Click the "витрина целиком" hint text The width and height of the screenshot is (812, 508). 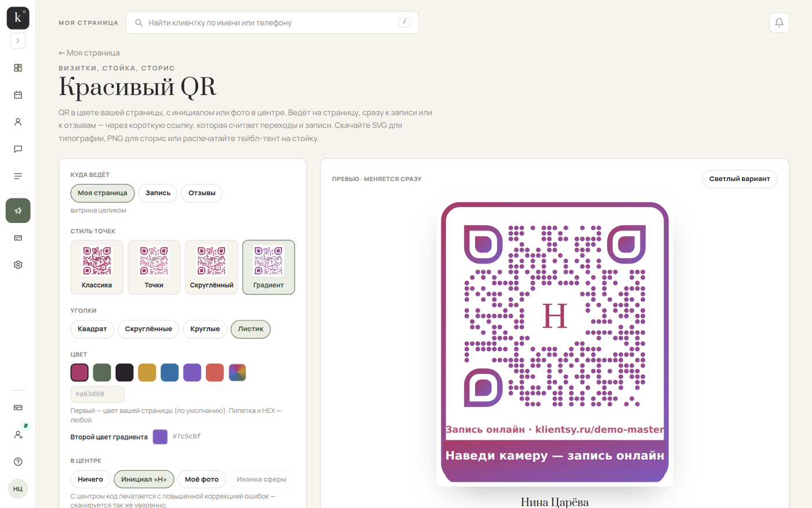98,210
